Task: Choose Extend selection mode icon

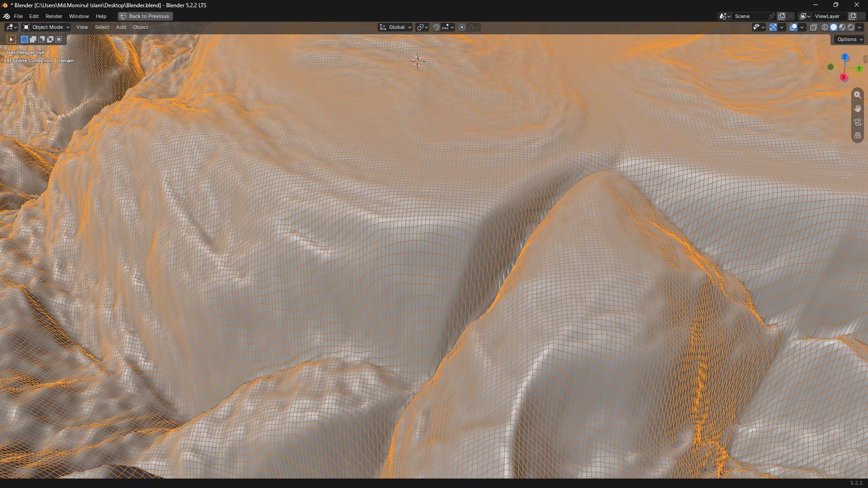Action: coord(33,39)
